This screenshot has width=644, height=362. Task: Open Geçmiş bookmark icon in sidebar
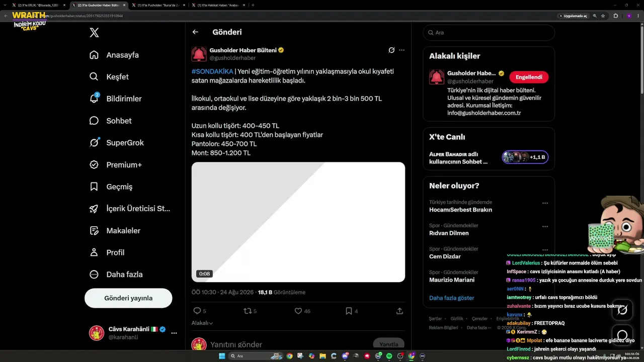[94, 187]
